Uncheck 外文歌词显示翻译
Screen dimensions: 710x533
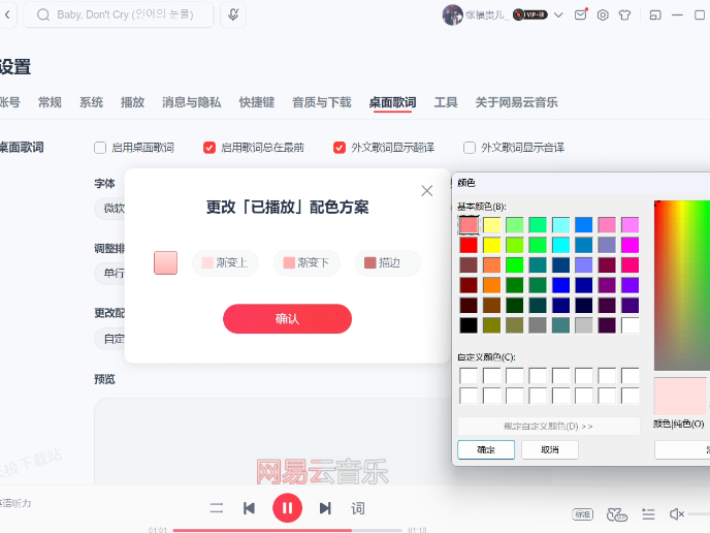click(x=339, y=148)
